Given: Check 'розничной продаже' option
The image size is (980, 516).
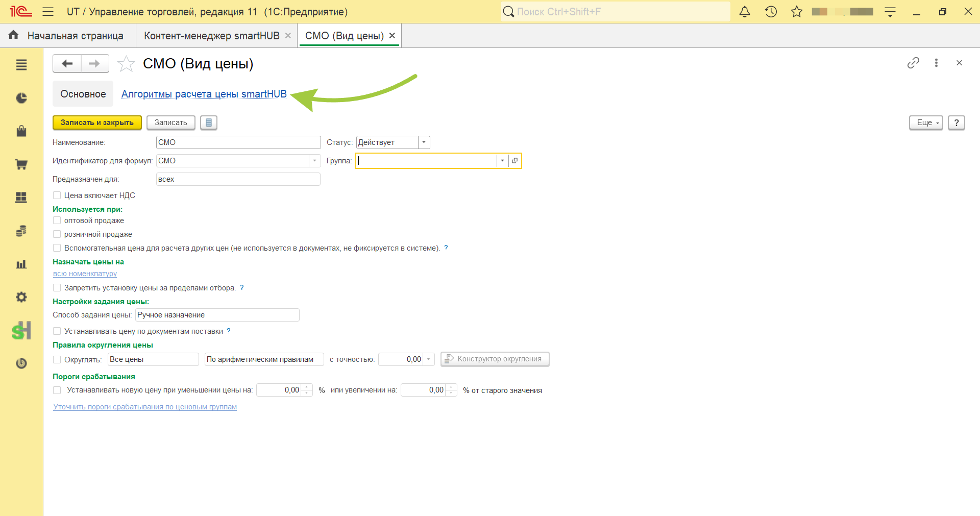Looking at the screenshot, I should point(57,234).
